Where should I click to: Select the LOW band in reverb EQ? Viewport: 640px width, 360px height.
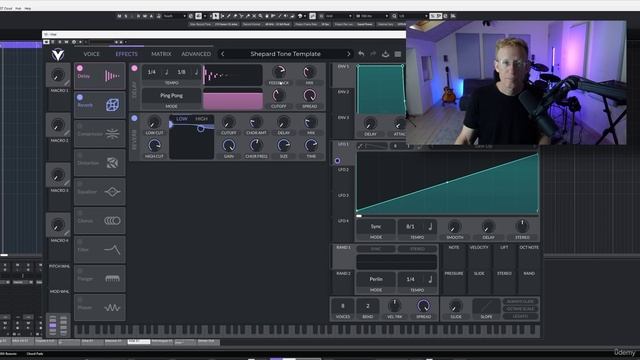pyautogui.click(x=182, y=119)
